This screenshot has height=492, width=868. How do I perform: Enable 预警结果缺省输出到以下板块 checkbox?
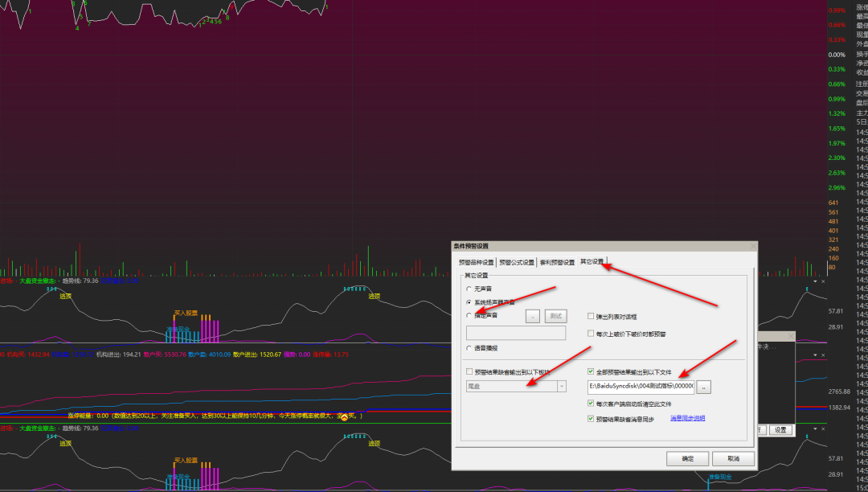(x=469, y=372)
